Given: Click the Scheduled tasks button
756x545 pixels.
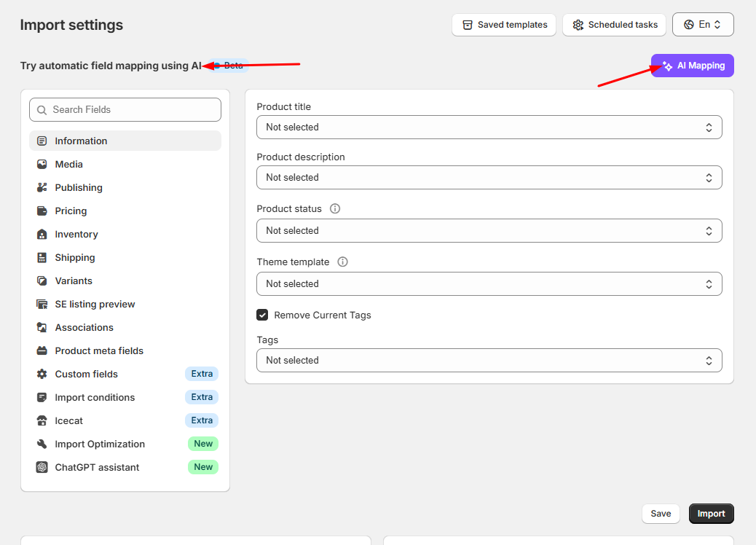Looking at the screenshot, I should pyautogui.click(x=614, y=25).
